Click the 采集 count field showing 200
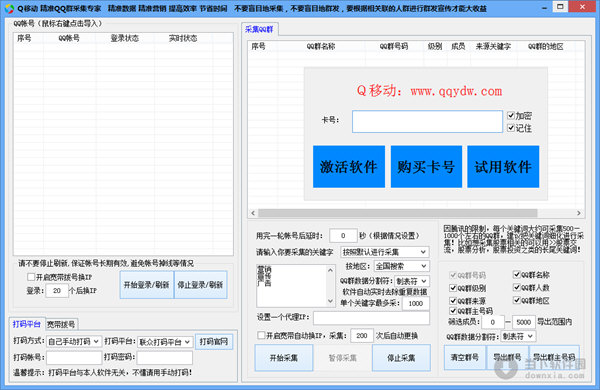The image size is (600, 390). [x=362, y=335]
